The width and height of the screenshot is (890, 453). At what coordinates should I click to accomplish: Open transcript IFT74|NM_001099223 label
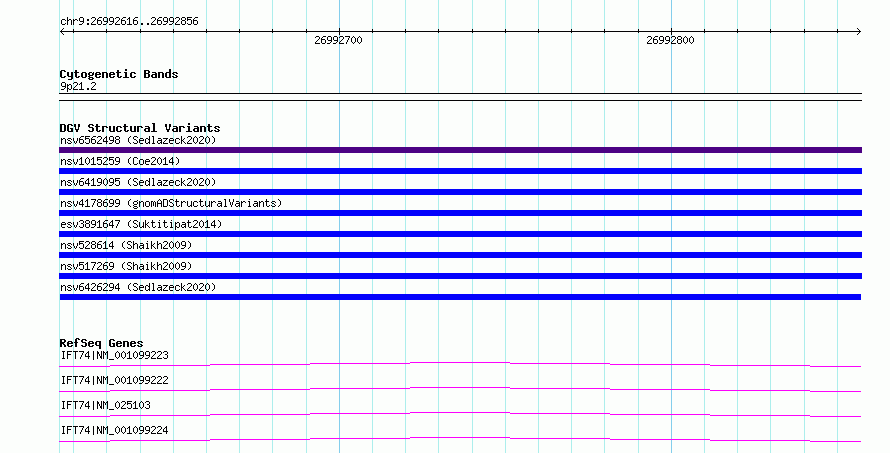click(115, 355)
